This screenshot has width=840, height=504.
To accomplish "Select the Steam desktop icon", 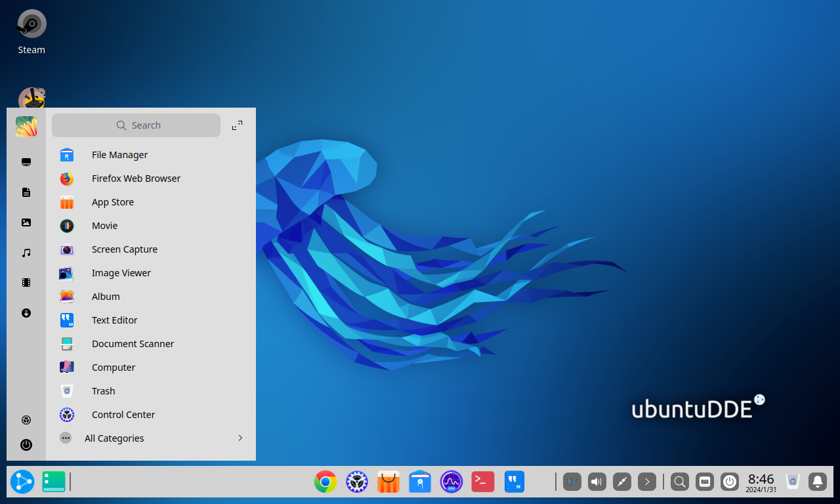I will (x=31, y=31).
